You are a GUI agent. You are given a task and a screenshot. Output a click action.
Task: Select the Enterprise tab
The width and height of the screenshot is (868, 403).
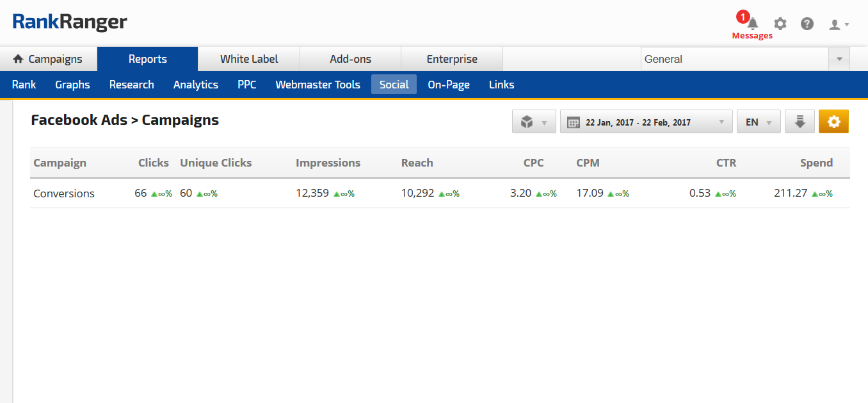point(452,59)
